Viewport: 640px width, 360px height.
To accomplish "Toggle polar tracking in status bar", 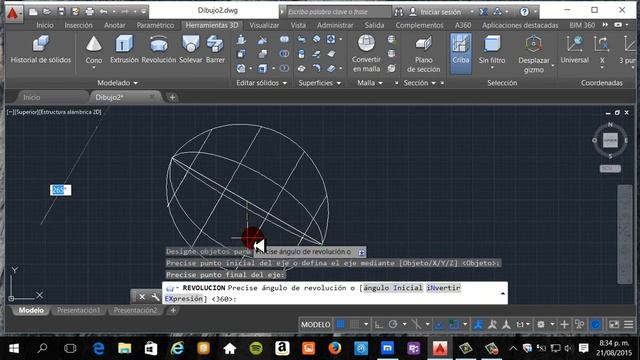I will pyautogui.click(x=393, y=324).
